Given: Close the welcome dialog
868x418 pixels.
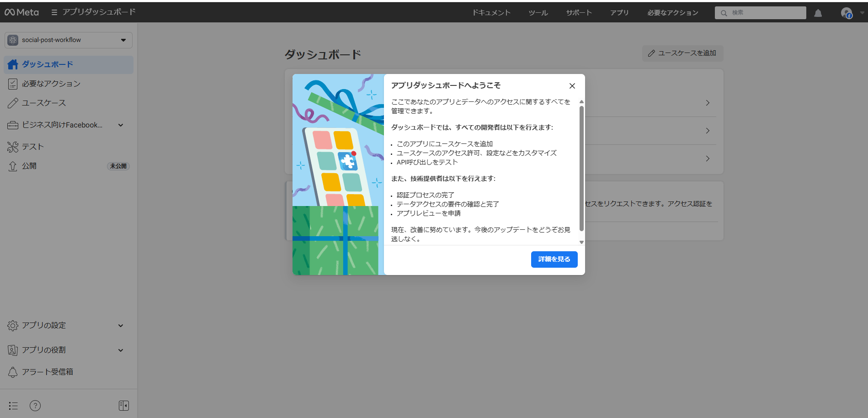Looking at the screenshot, I should tap(572, 86).
